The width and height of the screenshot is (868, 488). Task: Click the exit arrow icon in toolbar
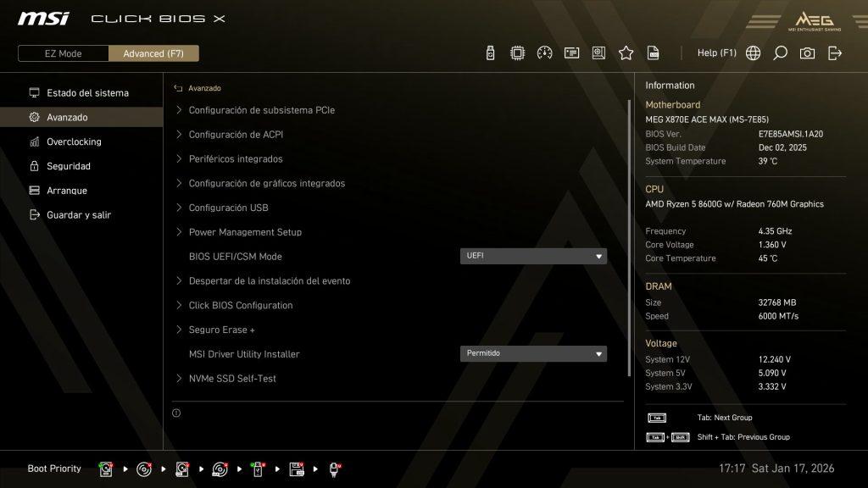pos(835,53)
